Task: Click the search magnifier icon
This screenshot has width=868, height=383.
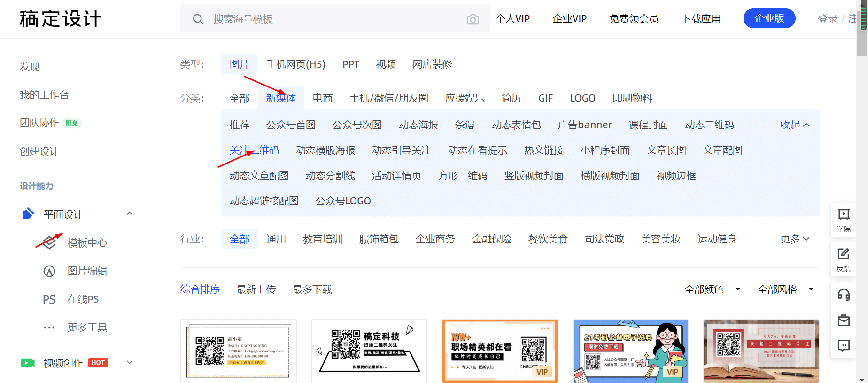Action: tap(198, 19)
